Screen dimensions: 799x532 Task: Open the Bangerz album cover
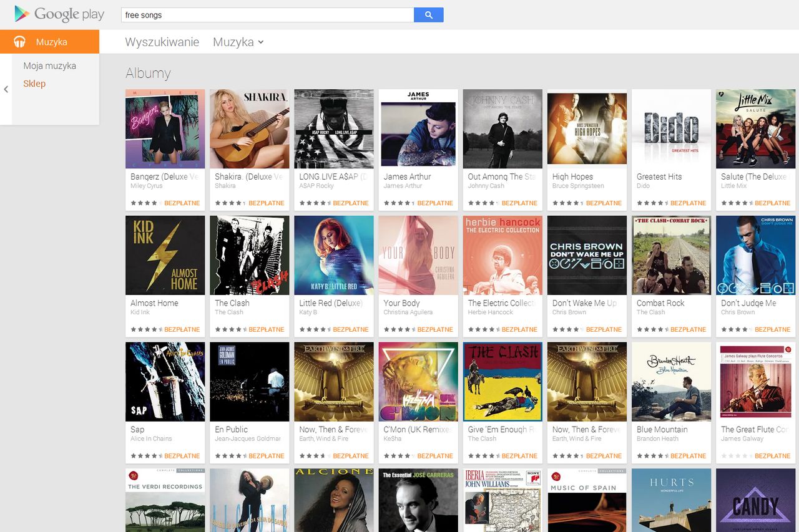click(x=165, y=128)
